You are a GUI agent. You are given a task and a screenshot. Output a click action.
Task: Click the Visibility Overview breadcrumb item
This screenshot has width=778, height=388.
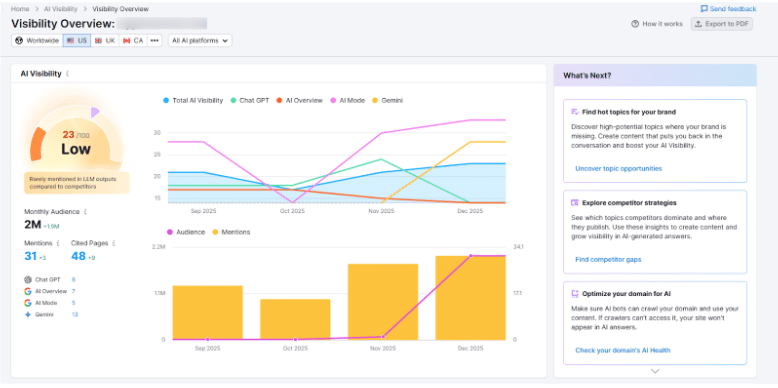point(121,9)
